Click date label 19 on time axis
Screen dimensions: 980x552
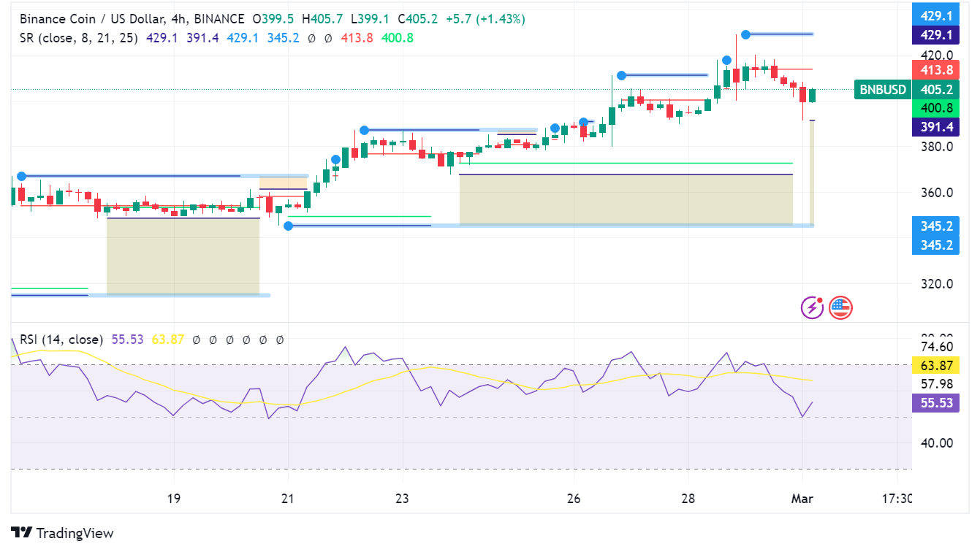[173, 499]
